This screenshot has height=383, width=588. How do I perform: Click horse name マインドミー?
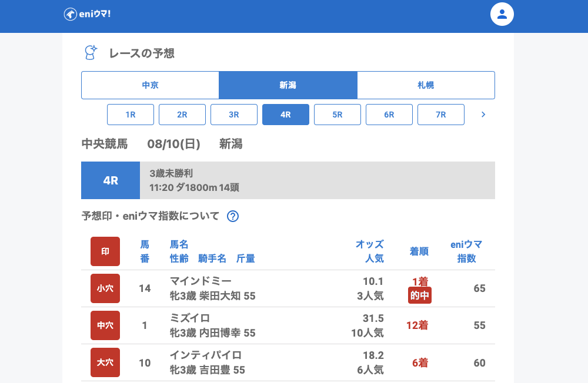tap(201, 281)
